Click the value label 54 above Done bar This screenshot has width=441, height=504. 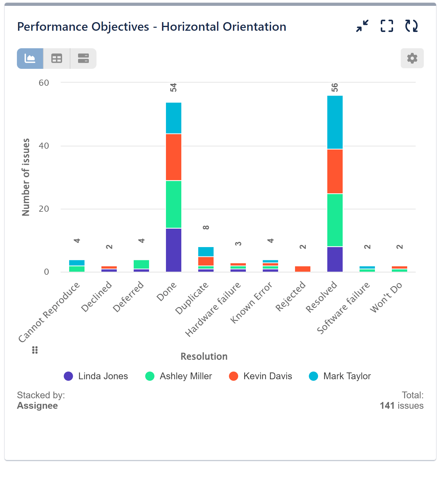pos(173,88)
